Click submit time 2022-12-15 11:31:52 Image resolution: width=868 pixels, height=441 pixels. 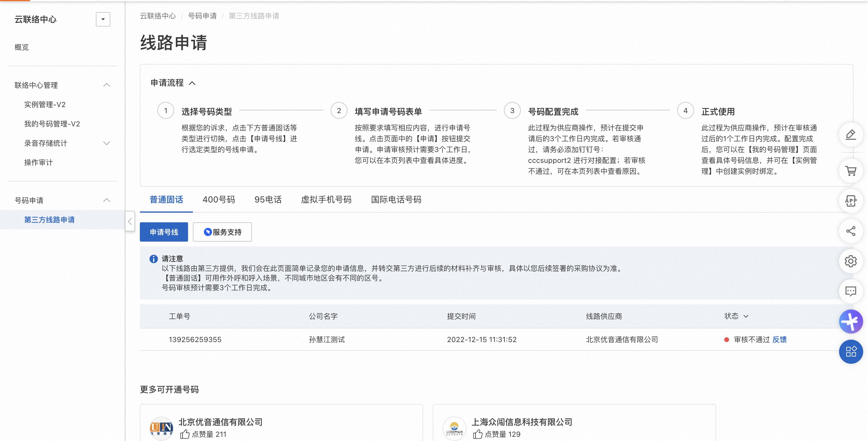[x=482, y=340]
